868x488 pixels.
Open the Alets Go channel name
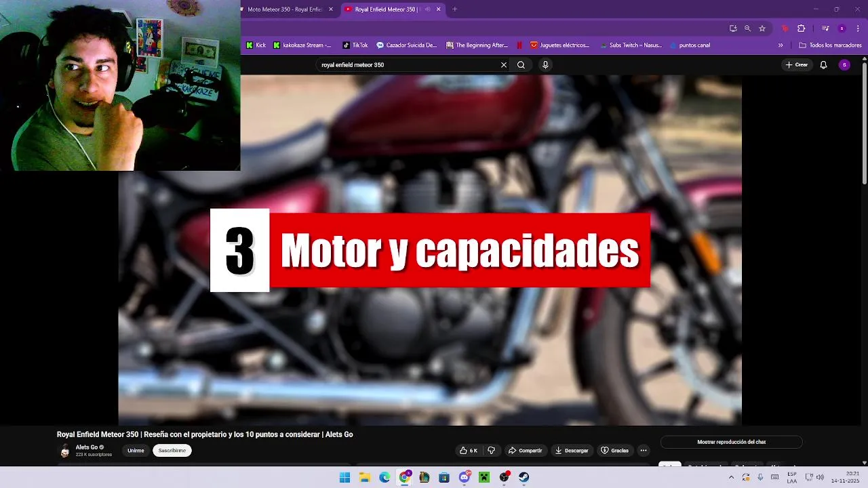pos(86,447)
